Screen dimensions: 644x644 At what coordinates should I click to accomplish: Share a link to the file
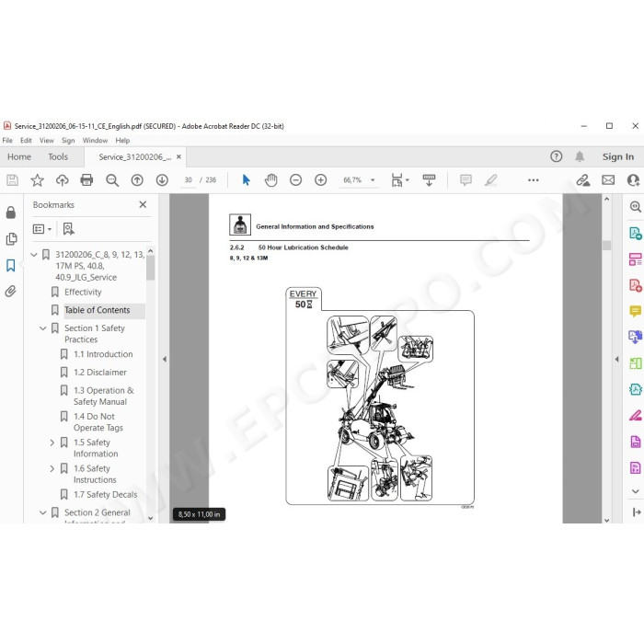tap(582, 180)
